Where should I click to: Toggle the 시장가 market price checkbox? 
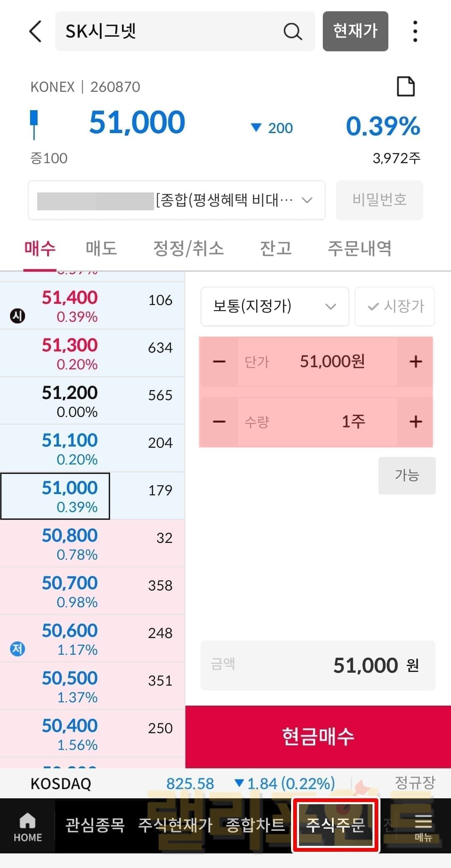[x=395, y=306]
